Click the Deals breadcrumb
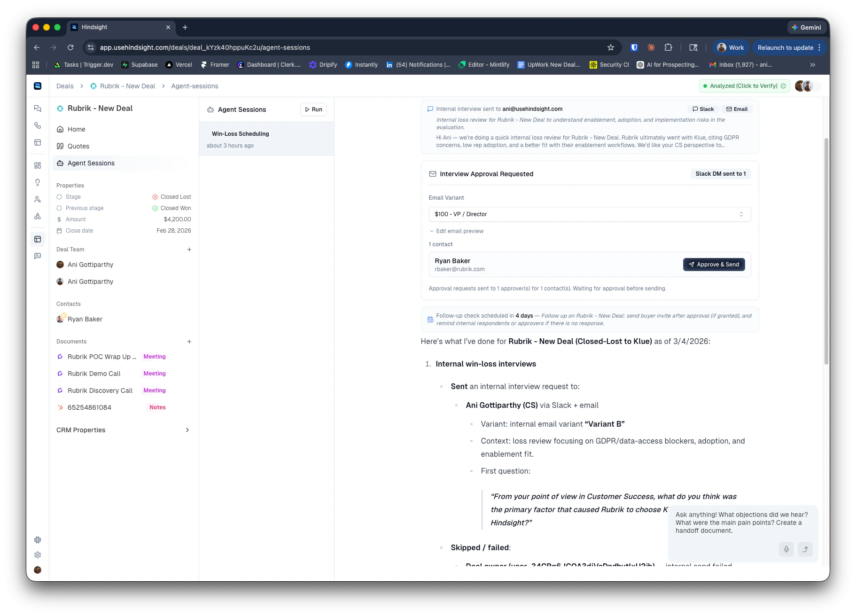 coord(65,86)
